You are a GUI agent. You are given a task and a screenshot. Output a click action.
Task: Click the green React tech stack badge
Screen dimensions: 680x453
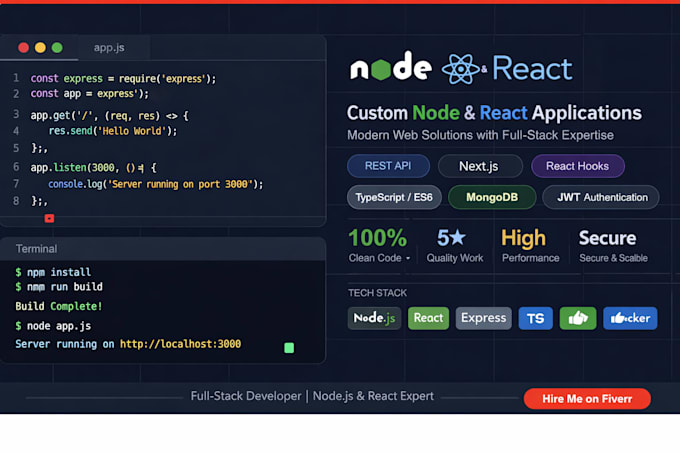coord(428,318)
